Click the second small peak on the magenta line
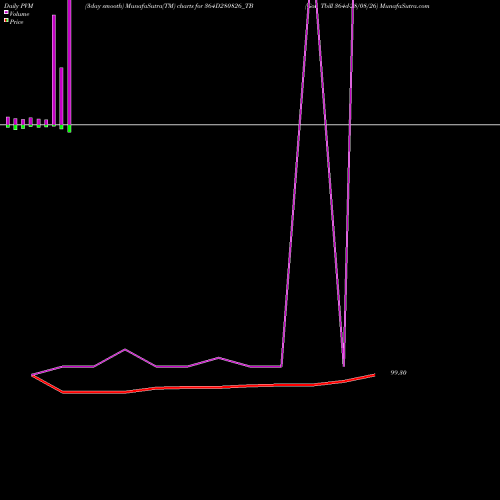500x500 pixels. [219, 358]
